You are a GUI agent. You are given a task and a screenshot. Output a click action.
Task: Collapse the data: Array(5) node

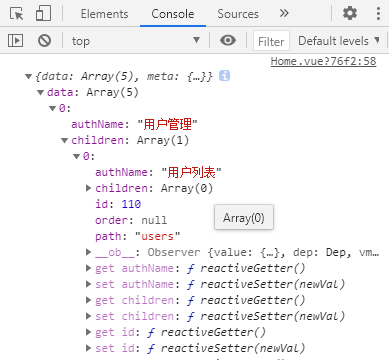tap(41, 93)
